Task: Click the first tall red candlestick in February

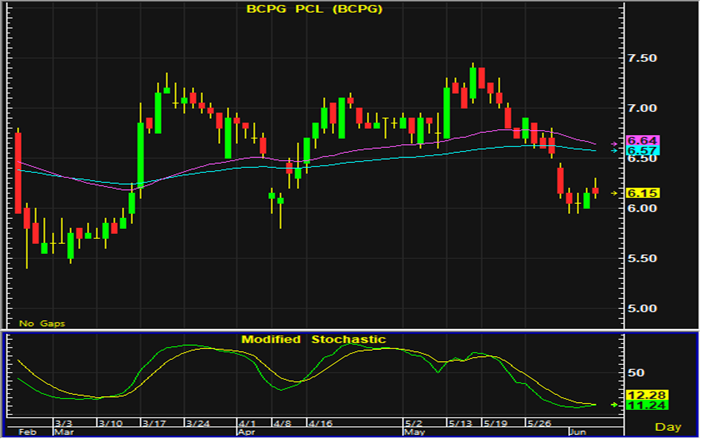Action: [18, 173]
